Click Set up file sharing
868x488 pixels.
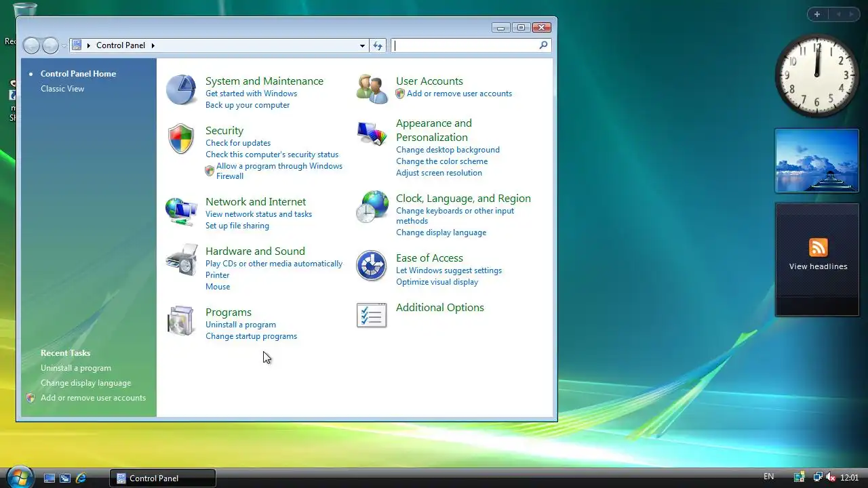point(237,226)
